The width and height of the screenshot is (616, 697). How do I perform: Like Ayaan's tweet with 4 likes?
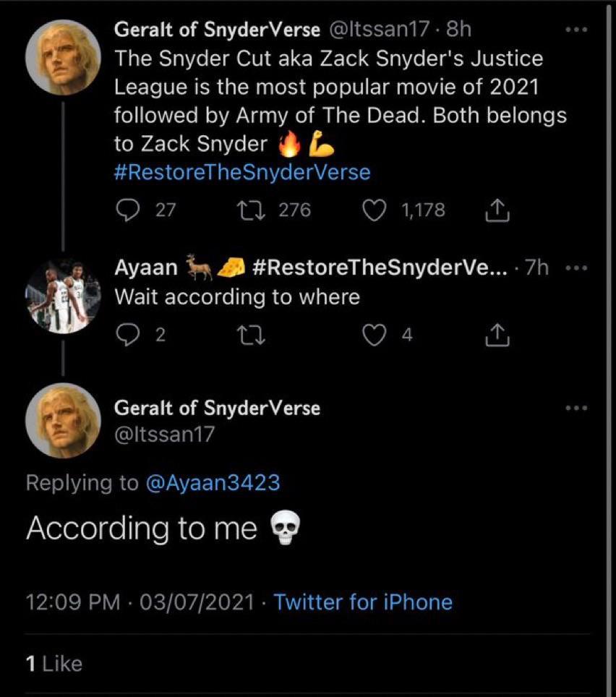tap(375, 335)
